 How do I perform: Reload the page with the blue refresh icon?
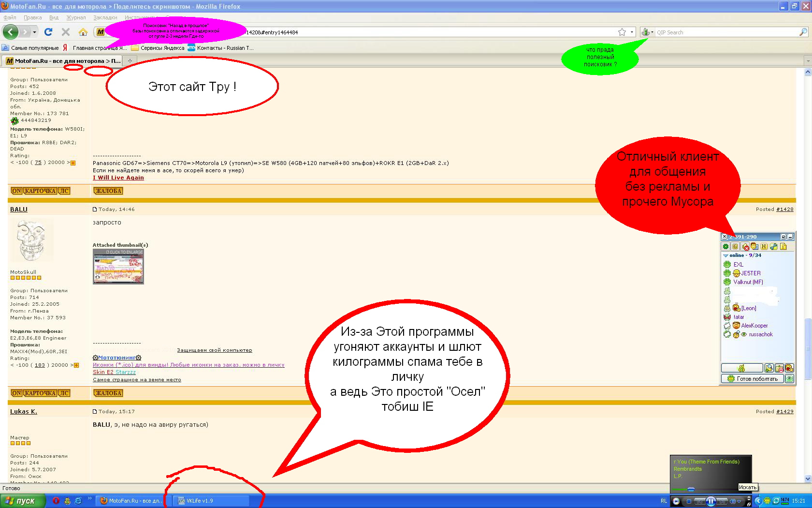[48, 32]
